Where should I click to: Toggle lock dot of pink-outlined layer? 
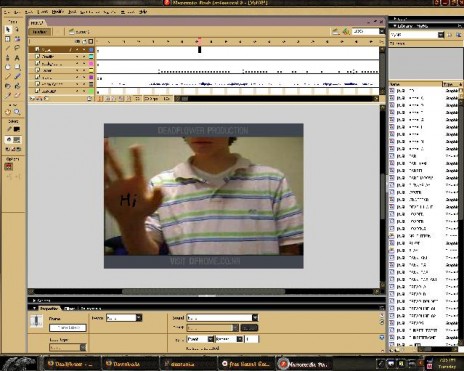[x=84, y=64]
